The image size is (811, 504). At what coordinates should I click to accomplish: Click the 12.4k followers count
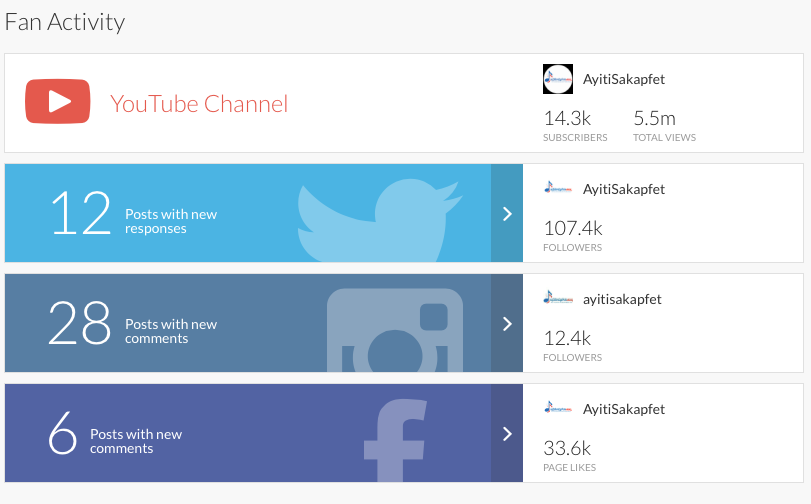pos(567,338)
